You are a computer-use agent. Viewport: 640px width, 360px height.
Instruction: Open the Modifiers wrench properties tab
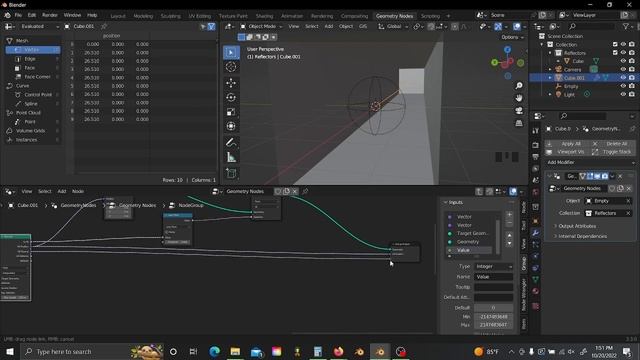pos(536,233)
